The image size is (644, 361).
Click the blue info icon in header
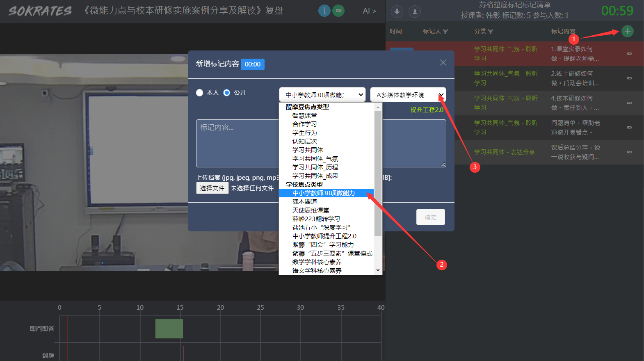click(324, 11)
